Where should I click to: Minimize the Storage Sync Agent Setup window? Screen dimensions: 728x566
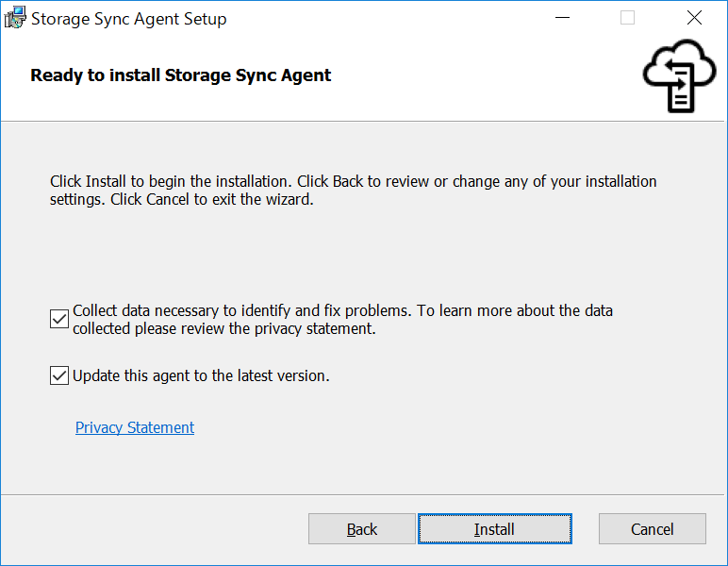pyautogui.click(x=563, y=18)
